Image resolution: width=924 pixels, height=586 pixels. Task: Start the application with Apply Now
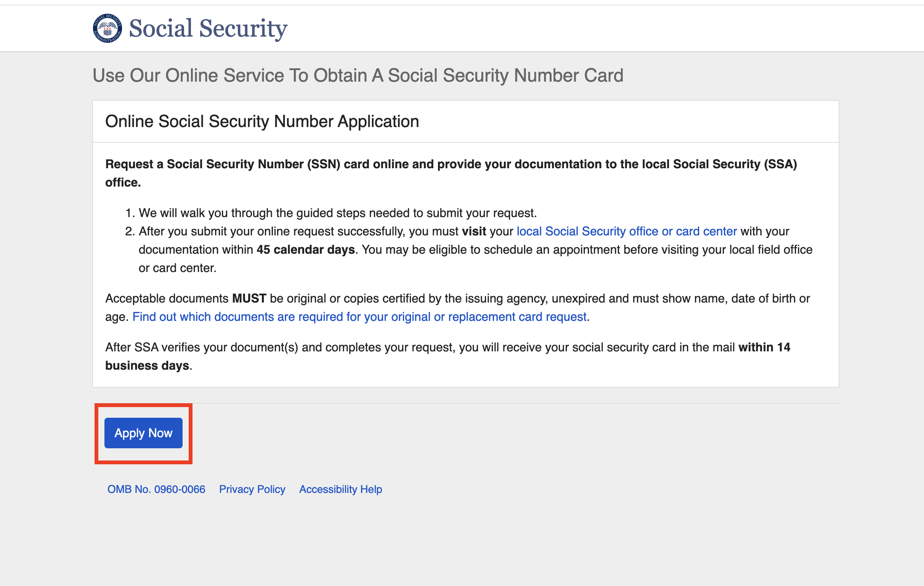tap(143, 433)
